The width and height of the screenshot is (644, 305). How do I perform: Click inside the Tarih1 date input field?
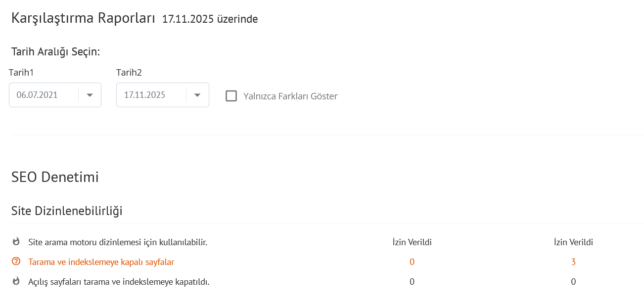pos(45,94)
